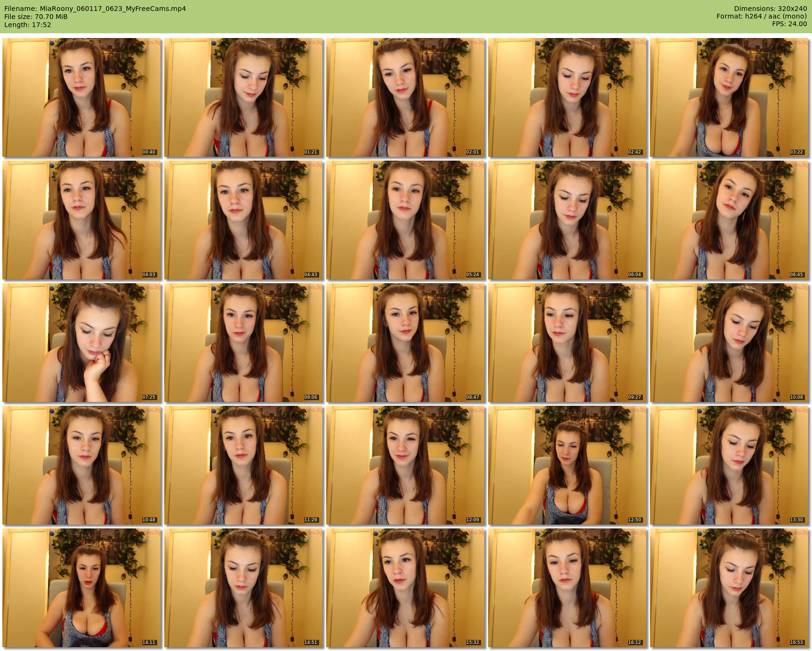Select the frame marked 01:21
The width and height of the screenshot is (812, 651).
pyautogui.click(x=244, y=97)
